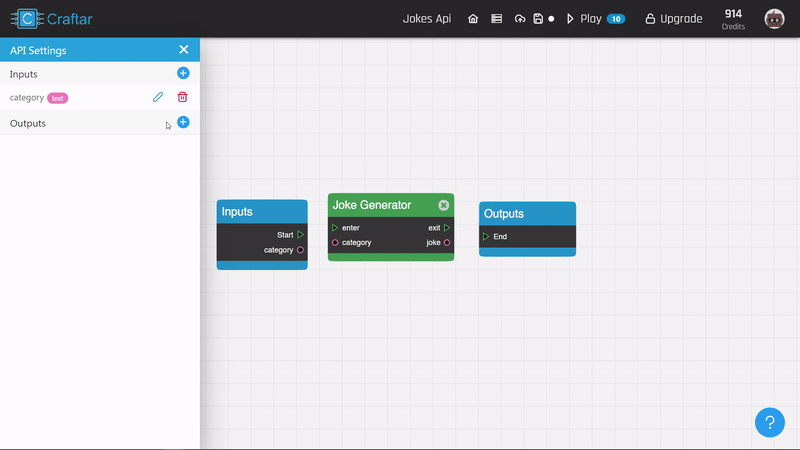Image resolution: width=800 pixels, height=450 pixels.
Task: Click the End port on Outputs node
Action: pyautogui.click(x=486, y=237)
